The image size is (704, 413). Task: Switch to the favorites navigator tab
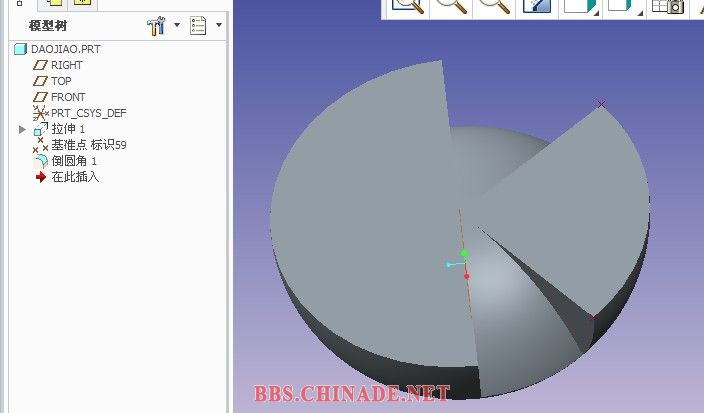(x=82, y=4)
